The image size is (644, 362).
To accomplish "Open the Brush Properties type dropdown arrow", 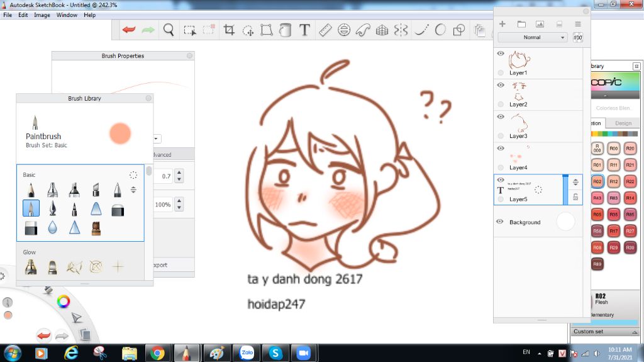I will click(x=157, y=139).
